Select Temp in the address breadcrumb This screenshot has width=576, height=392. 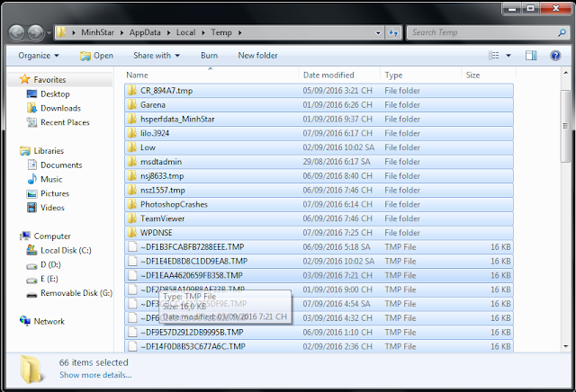[221, 32]
